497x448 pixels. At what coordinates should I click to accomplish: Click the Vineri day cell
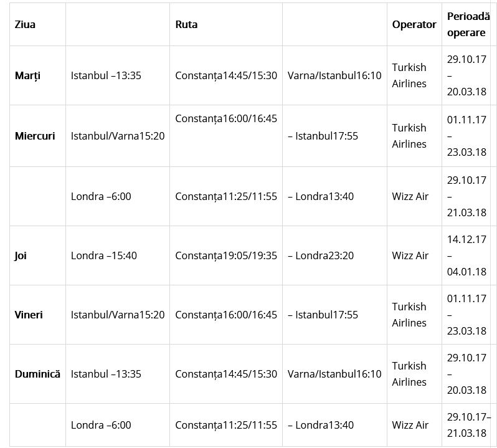pyautogui.click(x=29, y=315)
